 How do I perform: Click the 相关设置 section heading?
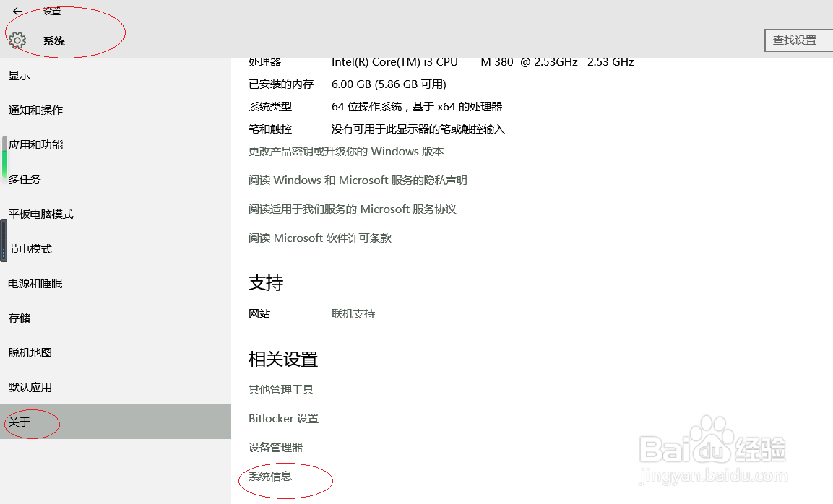pos(283,359)
